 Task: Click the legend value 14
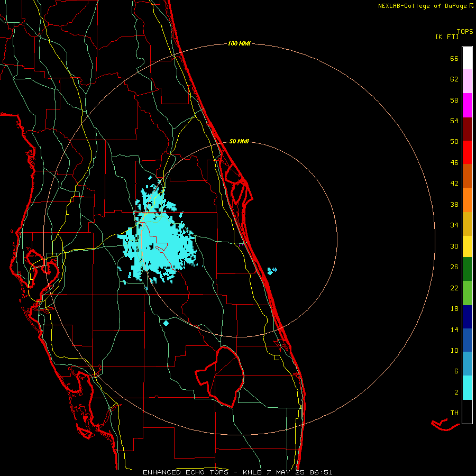(454, 329)
